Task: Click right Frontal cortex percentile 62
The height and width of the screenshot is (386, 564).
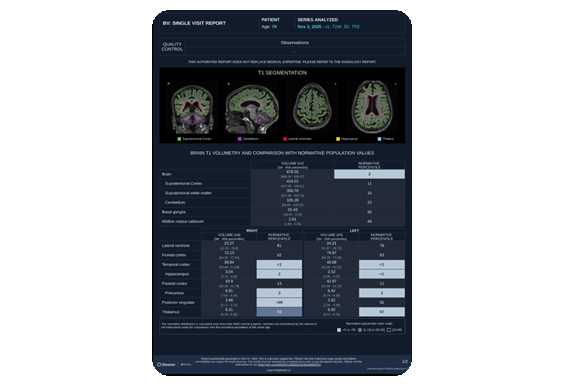Action: pos(279,255)
